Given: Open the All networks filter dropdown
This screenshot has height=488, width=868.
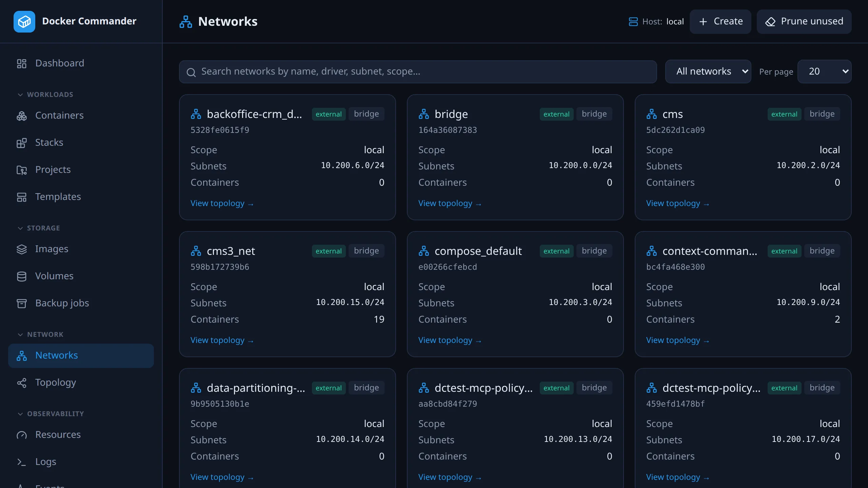Looking at the screenshot, I should [708, 72].
